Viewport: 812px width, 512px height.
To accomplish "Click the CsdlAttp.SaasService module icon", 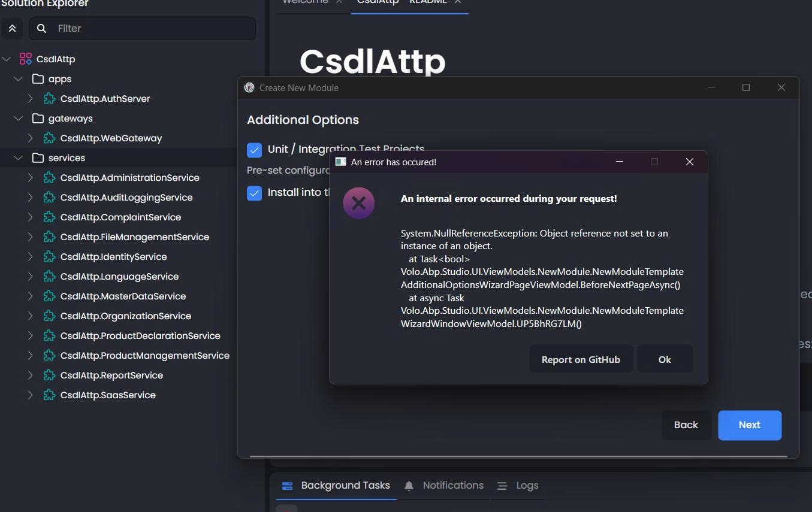I will click(49, 395).
